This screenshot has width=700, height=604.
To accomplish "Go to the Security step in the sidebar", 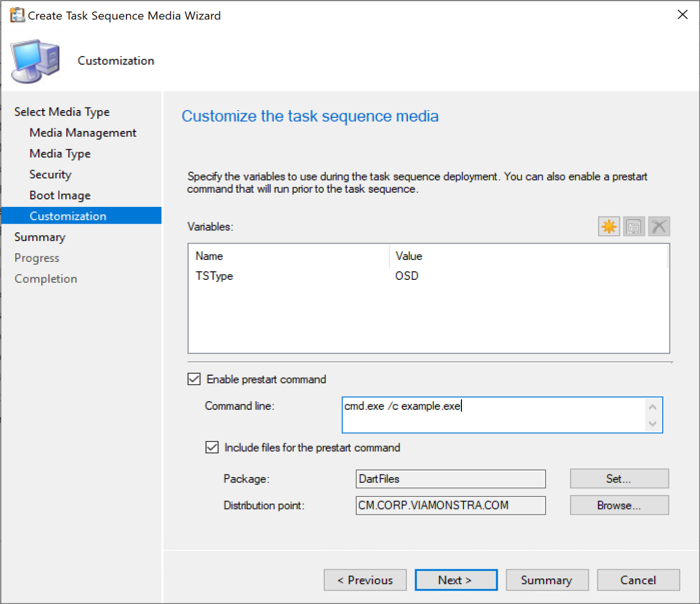I will click(50, 174).
